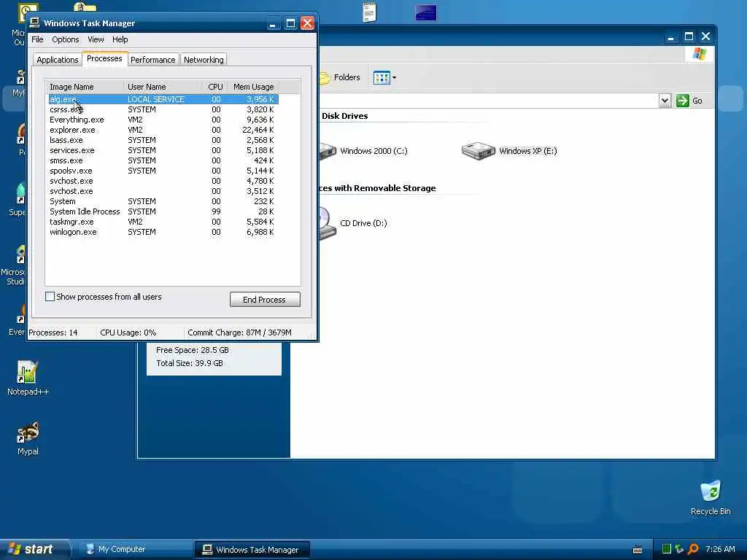Open the Options menu in Task Manager
747x560 pixels.
(x=65, y=39)
